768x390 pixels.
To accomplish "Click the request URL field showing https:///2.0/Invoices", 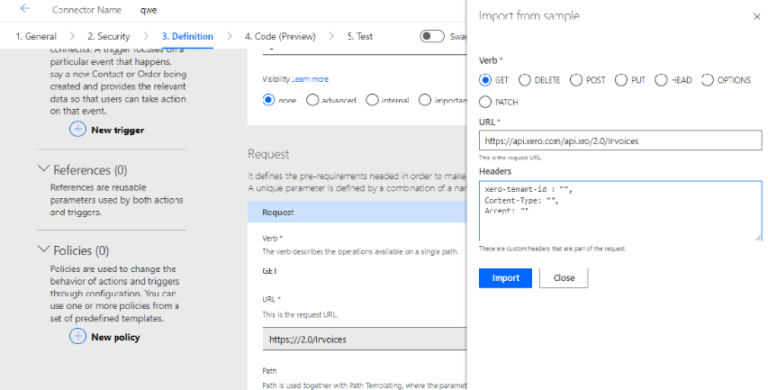I will click(364, 339).
